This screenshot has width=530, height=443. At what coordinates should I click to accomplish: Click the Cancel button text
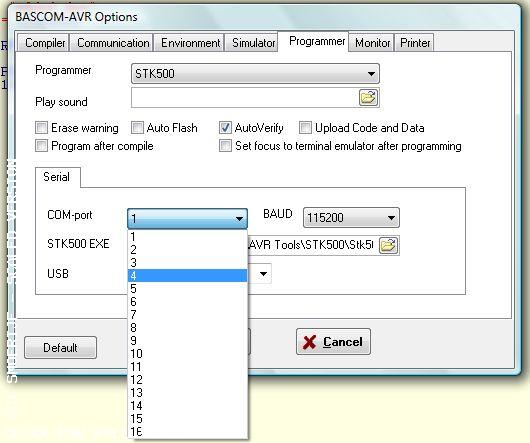pos(343,342)
